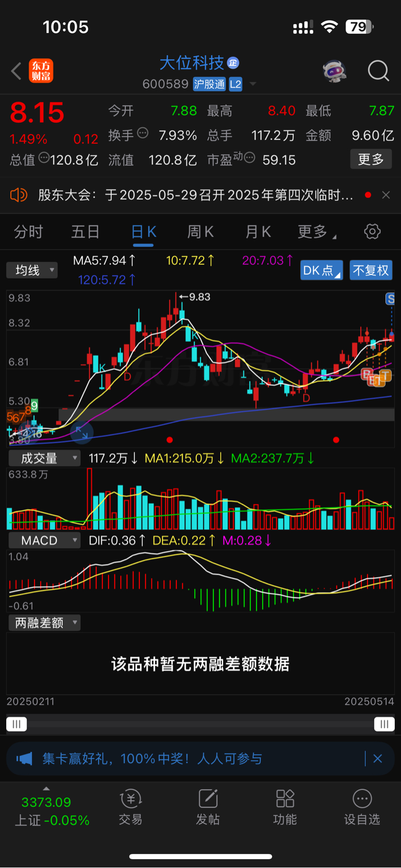The height and width of the screenshot is (868, 401).
Task: Tap the 沪股通 badge
Action: 209,84
